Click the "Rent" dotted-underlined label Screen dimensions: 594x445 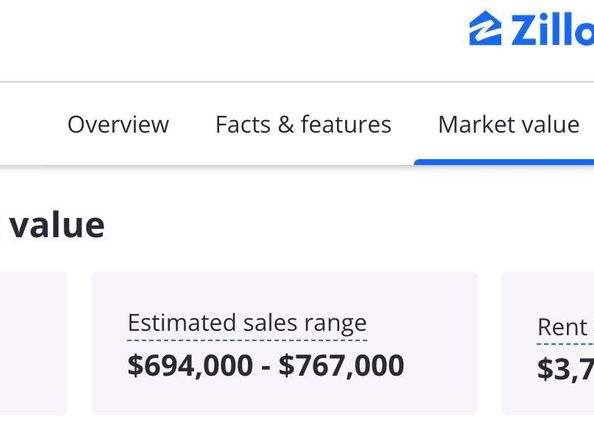coord(562,327)
